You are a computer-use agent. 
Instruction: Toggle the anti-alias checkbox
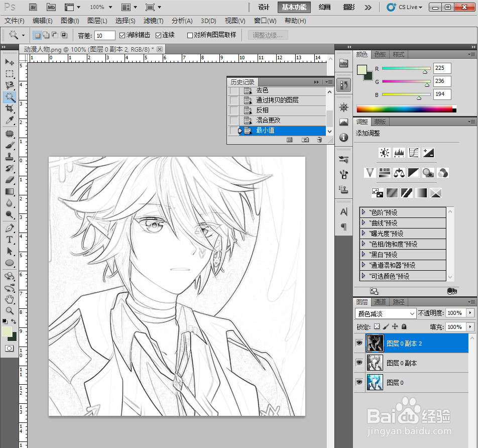click(122, 35)
